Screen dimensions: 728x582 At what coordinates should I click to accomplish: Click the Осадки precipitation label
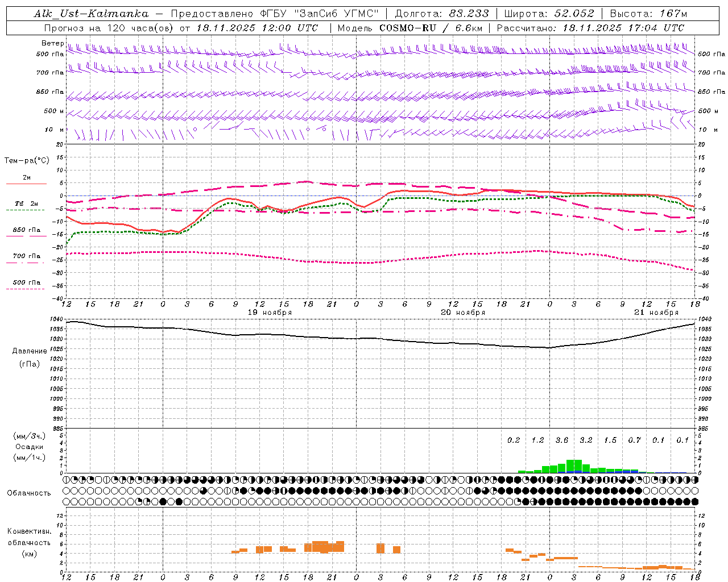point(30,447)
